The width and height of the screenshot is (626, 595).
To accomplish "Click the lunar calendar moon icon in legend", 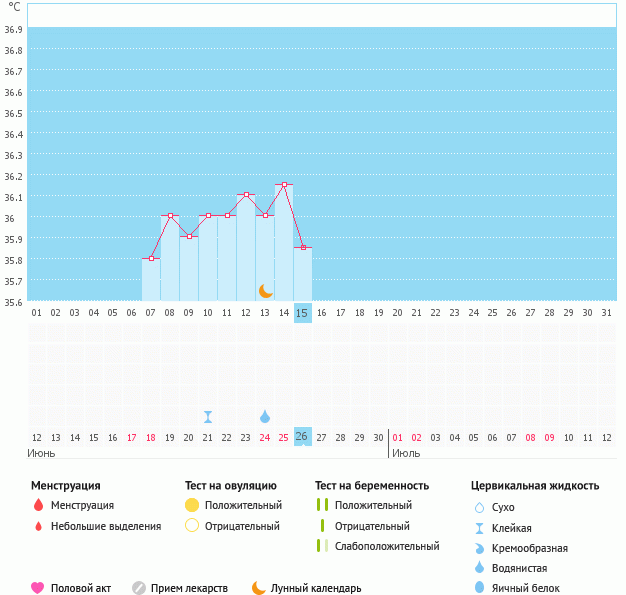I will [259, 588].
